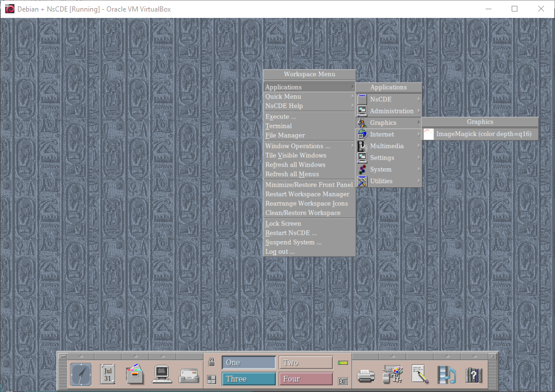
Task: Open the clock icon on front panel
Action: (80, 375)
